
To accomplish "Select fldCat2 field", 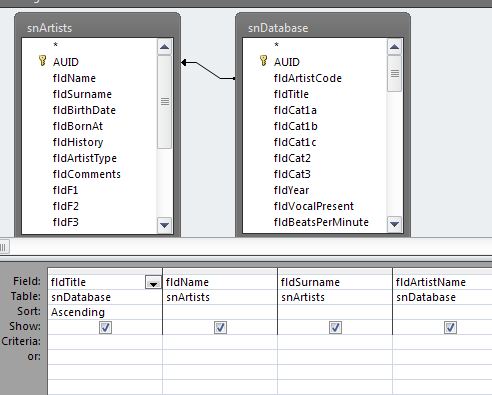I will coord(292,158).
